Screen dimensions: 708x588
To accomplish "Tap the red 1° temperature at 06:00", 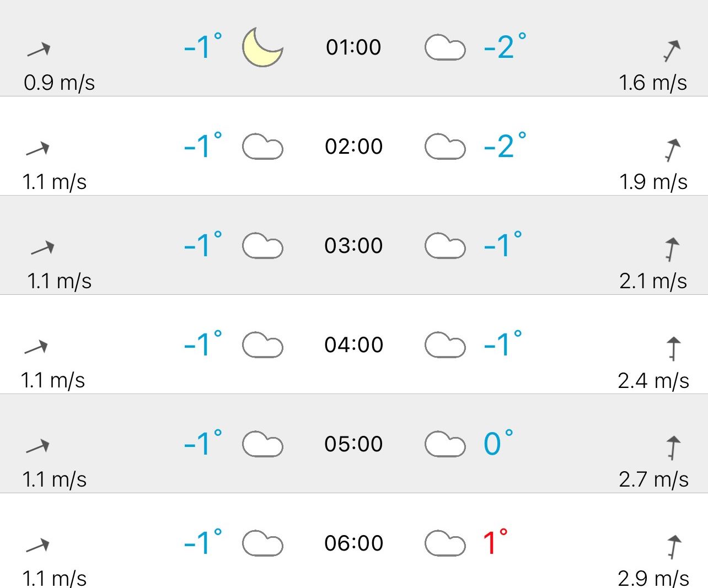I will pos(495,543).
